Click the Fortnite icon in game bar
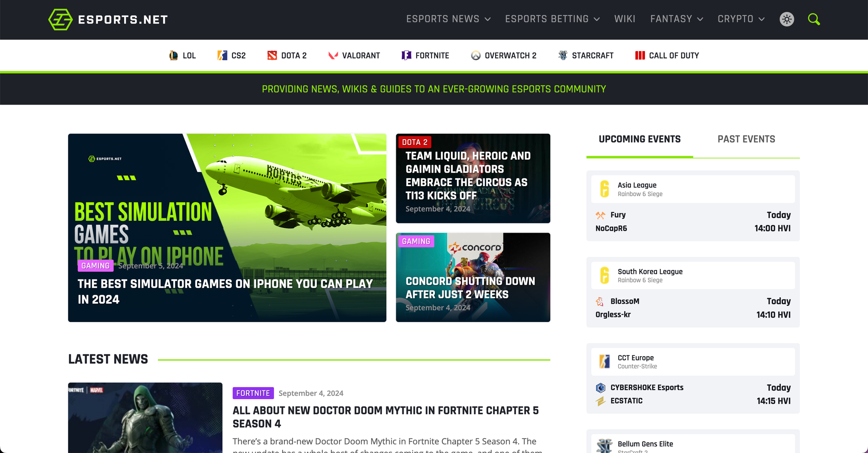Image resolution: width=868 pixels, height=453 pixels. pyautogui.click(x=406, y=56)
